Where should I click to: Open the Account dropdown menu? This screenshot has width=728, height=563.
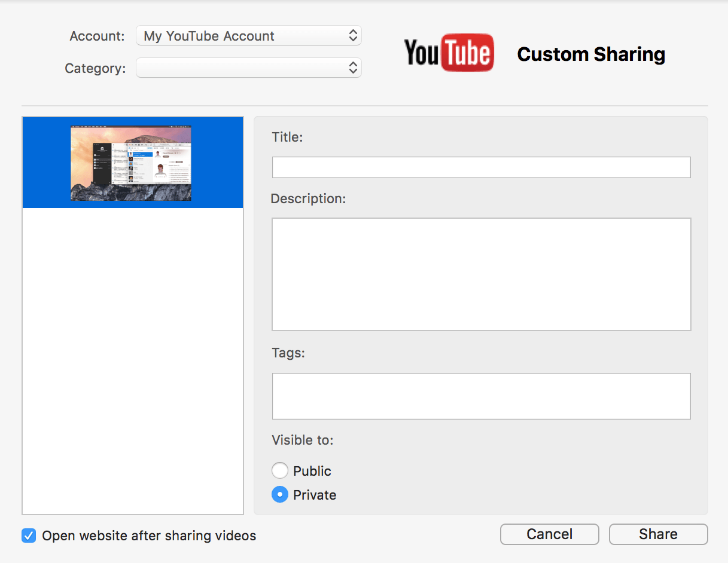click(x=248, y=36)
